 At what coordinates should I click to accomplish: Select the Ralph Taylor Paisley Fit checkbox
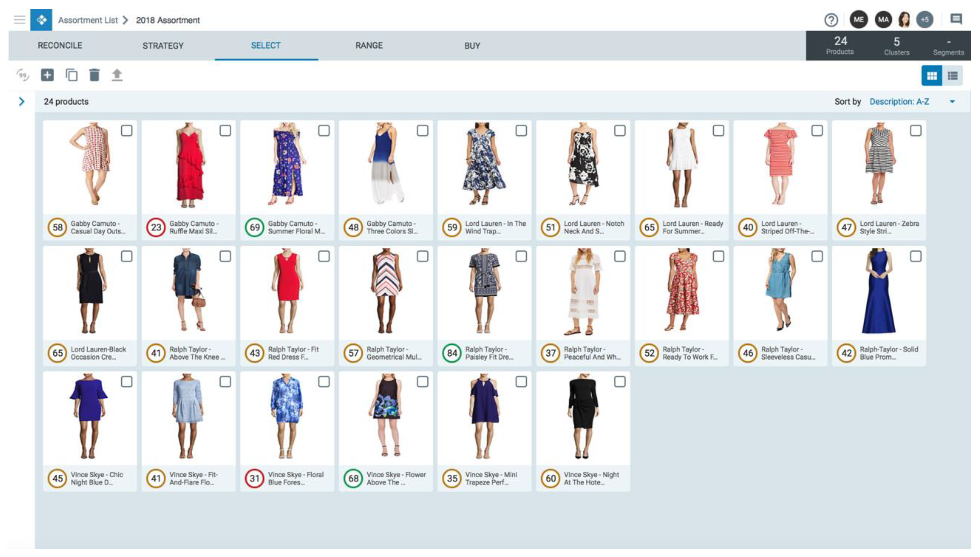tap(521, 256)
